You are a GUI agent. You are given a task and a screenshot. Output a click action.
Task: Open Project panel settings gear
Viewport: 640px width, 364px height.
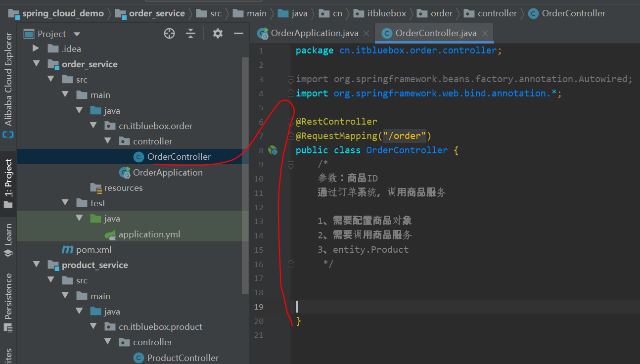(x=218, y=34)
